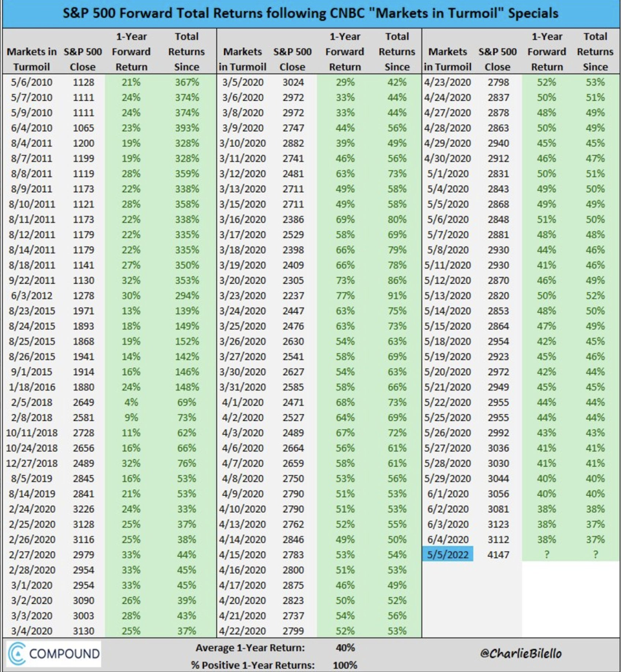This screenshot has width=621, height=672.
Task: Click the 3226 close value
Action: [83, 509]
